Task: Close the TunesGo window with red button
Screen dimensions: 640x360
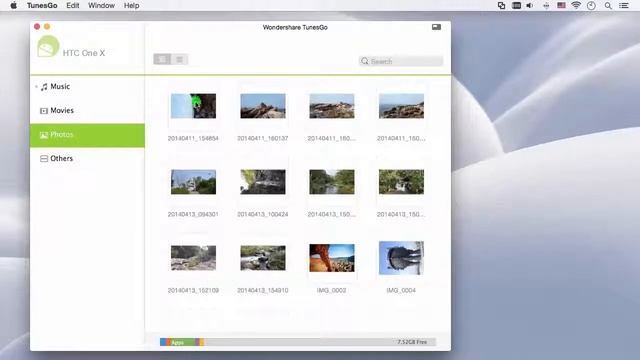Action: tap(37, 27)
